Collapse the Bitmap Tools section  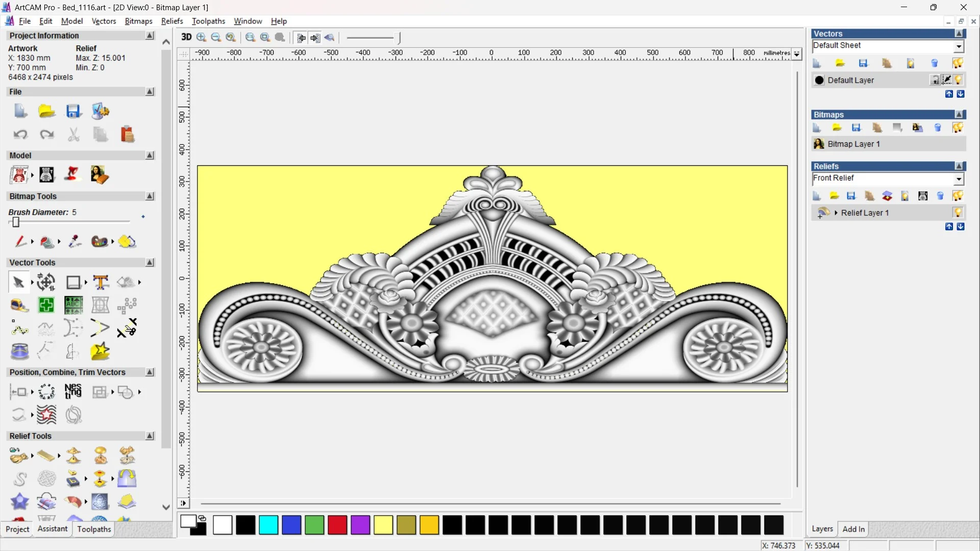(150, 196)
